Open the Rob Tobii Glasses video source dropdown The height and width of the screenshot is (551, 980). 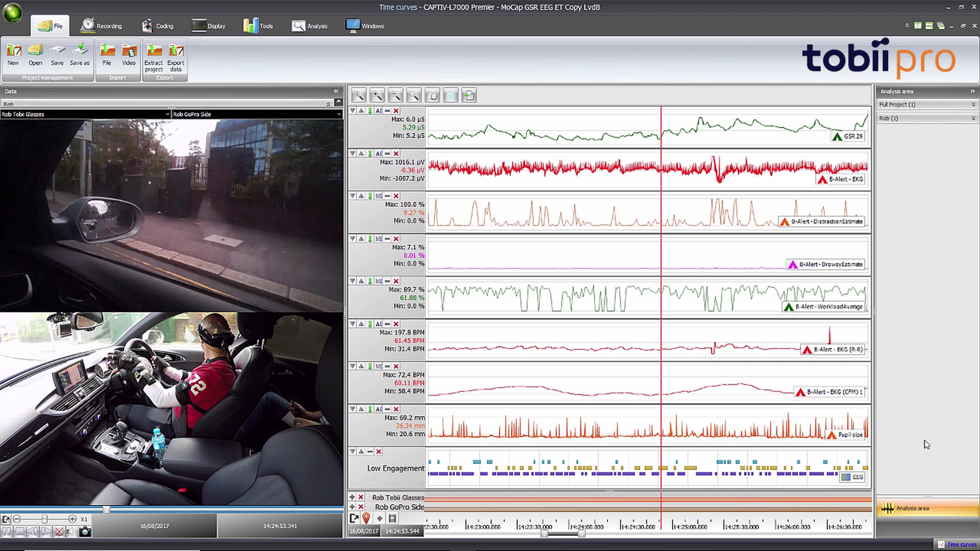(167, 114)
